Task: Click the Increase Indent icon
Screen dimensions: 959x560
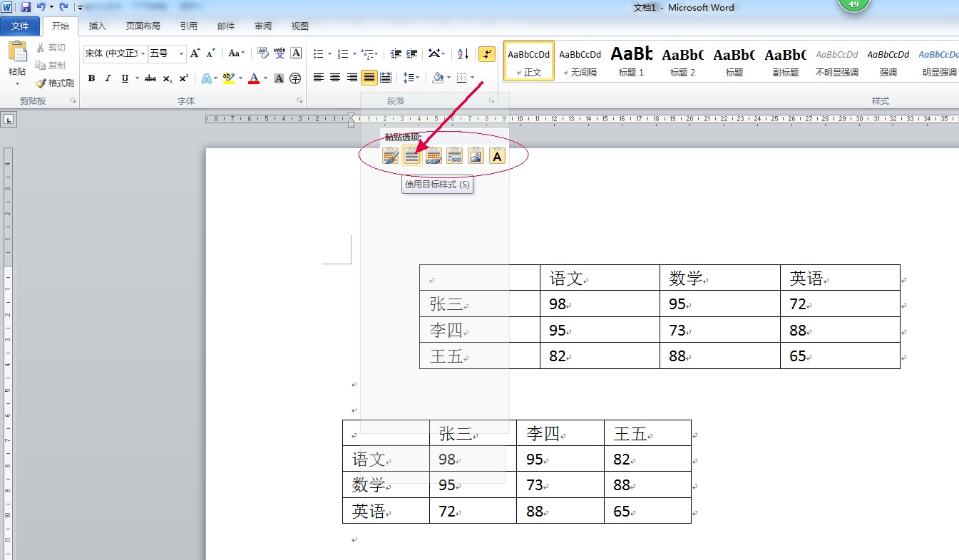Action: tap(413, 54)
